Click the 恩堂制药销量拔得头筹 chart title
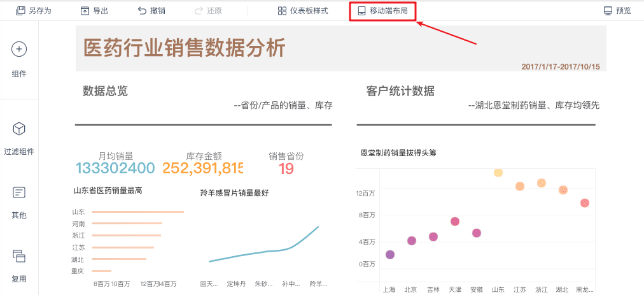The height and width of the screenshot is (295, 644). pyautogui.click(x=398, y=153)
